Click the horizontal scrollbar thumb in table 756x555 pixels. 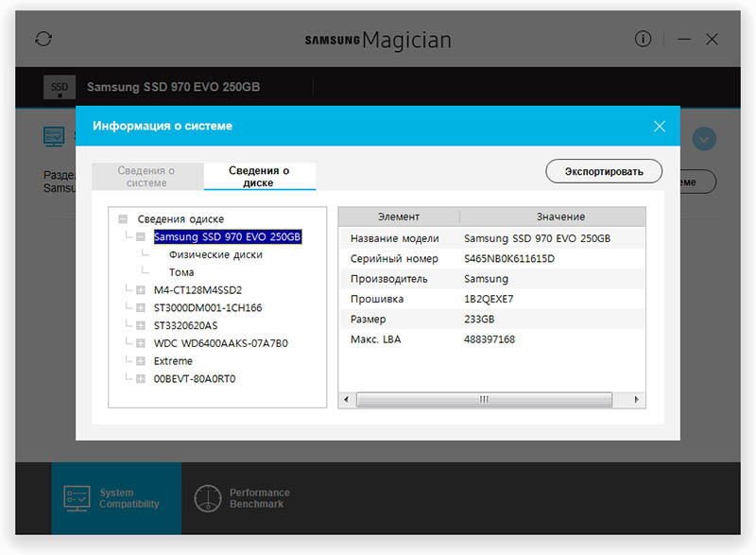(x=484, y=400)
